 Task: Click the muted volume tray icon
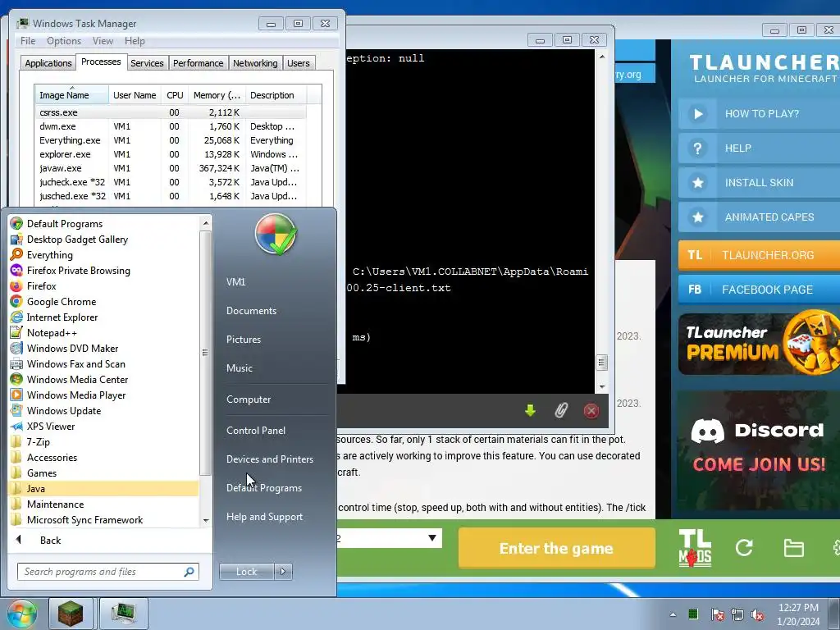[757, 614]
